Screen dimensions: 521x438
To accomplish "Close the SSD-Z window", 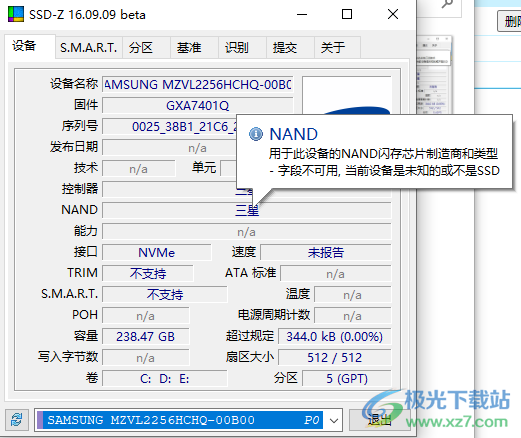I will [393, 14].
